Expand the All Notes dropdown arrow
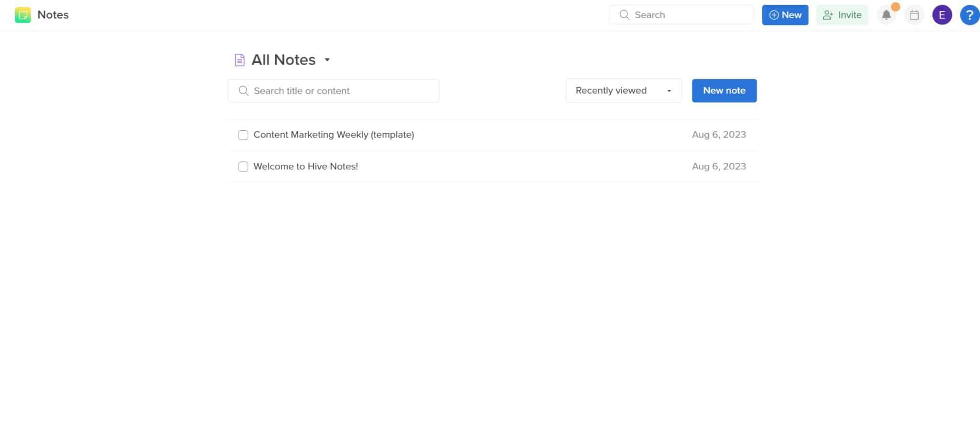Viewport: 980px width, 423px height. tap(327, 60)
